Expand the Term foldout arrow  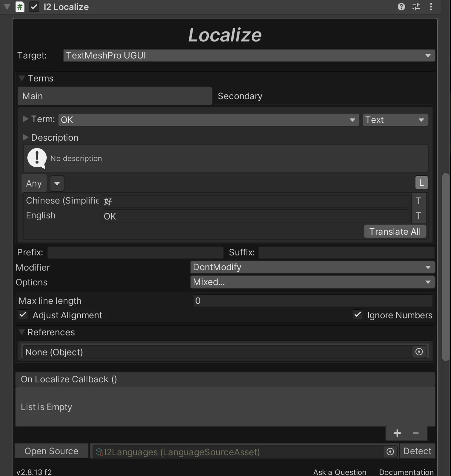(26, 119)
